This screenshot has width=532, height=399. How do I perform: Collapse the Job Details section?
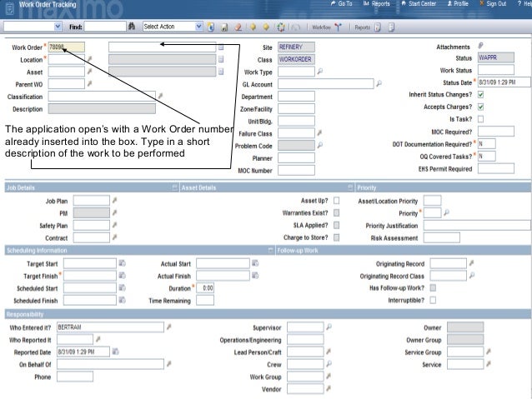[175, 187]
